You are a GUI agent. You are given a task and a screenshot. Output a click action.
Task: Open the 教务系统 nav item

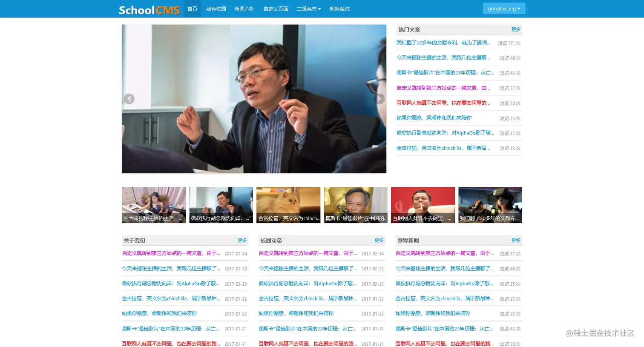[339, 9]
